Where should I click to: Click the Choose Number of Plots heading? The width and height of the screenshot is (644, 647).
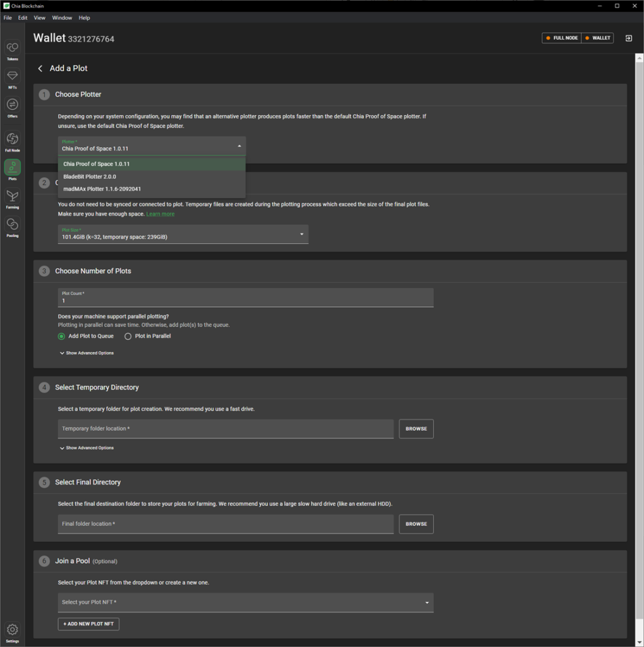pyautogui.click(x=93, y=271)
